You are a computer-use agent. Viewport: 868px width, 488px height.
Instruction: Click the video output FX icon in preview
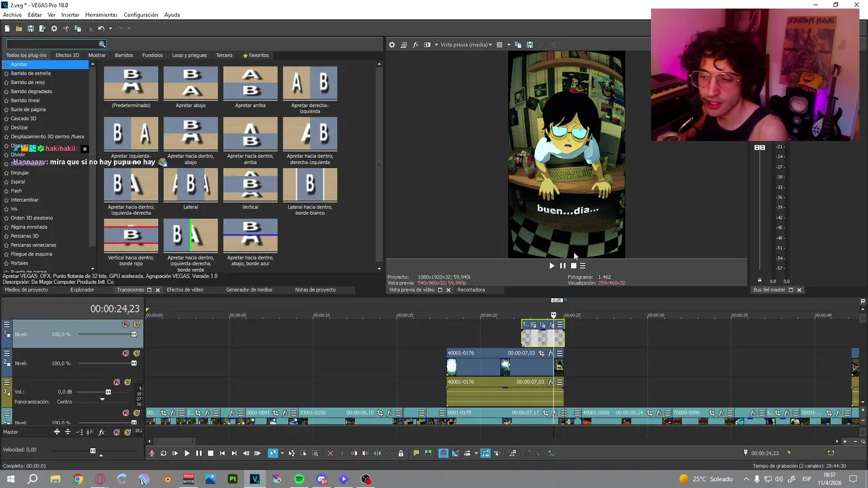[415, 45]
